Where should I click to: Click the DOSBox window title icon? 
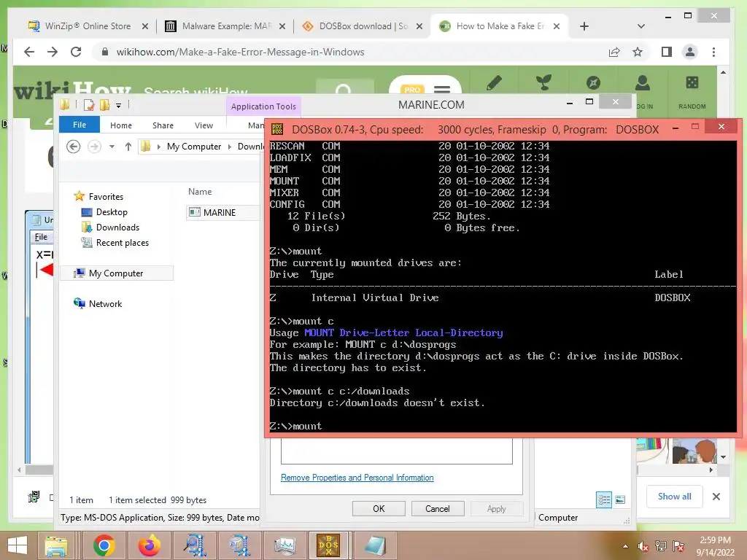[x=277, y=129]
